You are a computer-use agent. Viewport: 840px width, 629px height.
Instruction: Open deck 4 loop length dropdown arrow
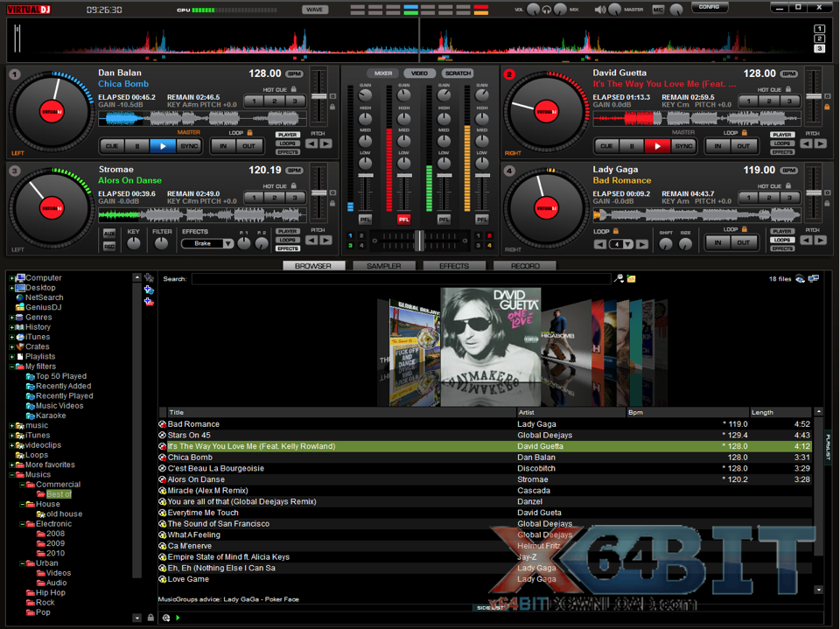627,244
